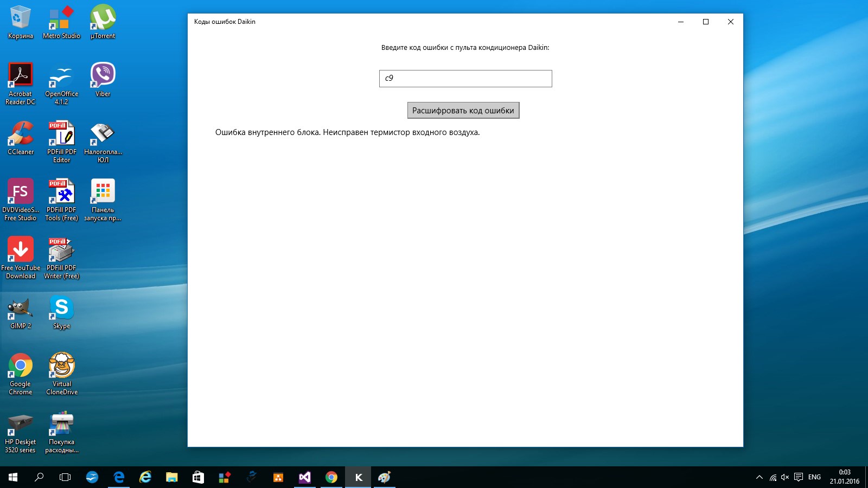This screenshot has height=488, width=868.
Task: Open Metro Studio from the taskbar
Action: tap(225, 477)
